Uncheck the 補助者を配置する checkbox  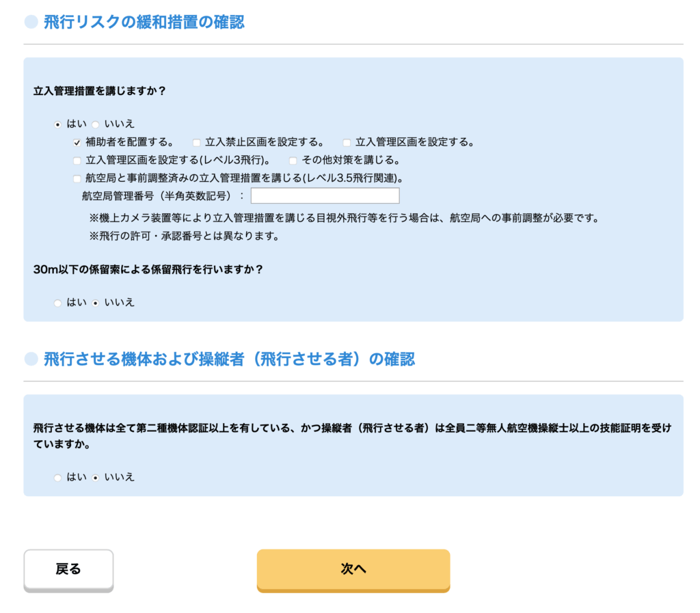77,143
